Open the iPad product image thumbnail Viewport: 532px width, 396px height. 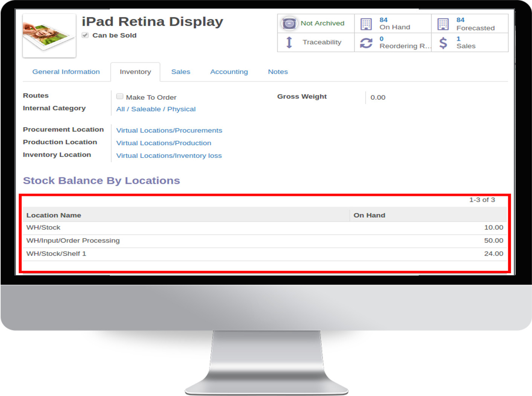pyautogui.click(x=49, y=36)
